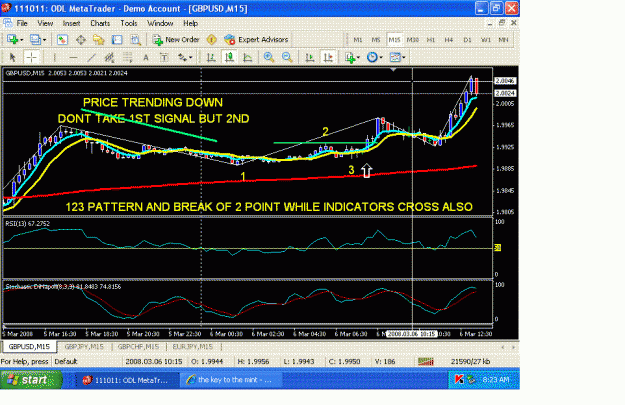Select the Equidistant Channel tool
Image resolution: width=625 pixels, height=405 pixels.
[x=109, y=57]
